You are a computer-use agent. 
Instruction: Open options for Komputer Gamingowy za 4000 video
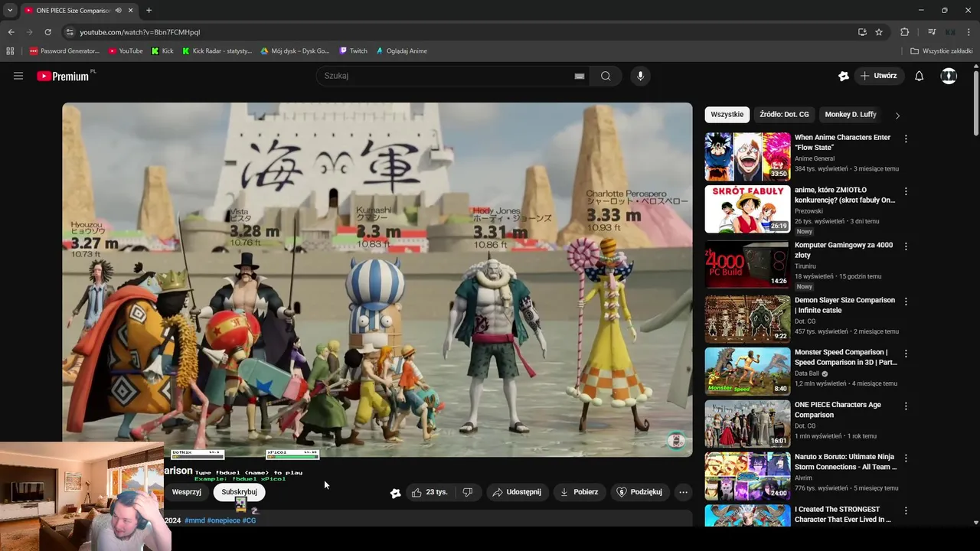pyautogui.click(x=906, y=246)
